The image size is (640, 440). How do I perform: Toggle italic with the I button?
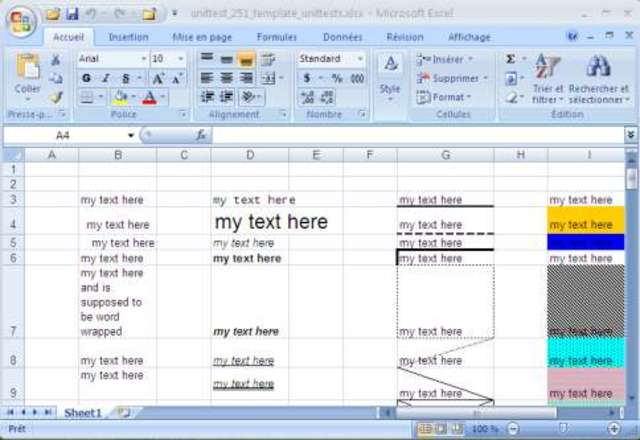pos(106,78)
